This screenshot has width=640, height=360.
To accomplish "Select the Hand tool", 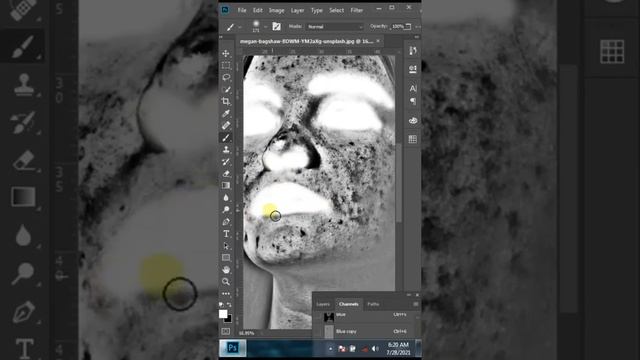I will coord(226,269).
